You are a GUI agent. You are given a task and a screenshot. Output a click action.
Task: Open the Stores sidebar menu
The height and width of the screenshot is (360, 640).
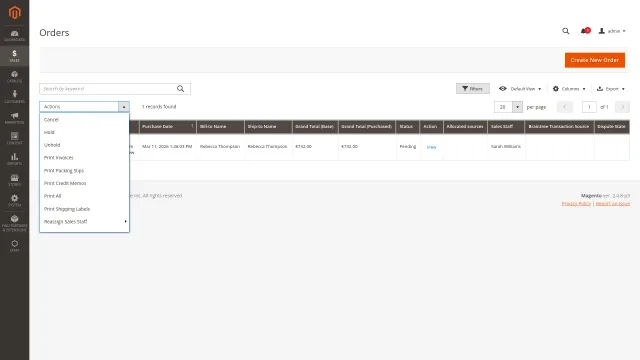15,180
